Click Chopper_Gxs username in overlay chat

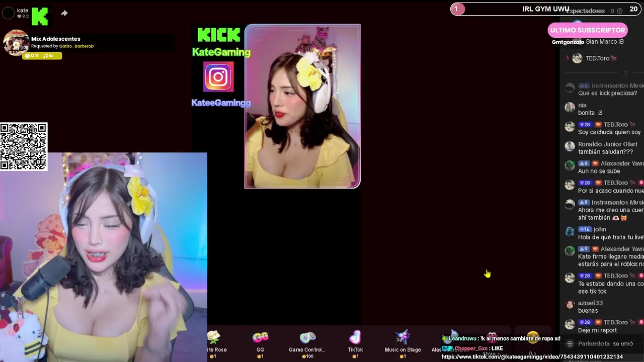point(471,348)
